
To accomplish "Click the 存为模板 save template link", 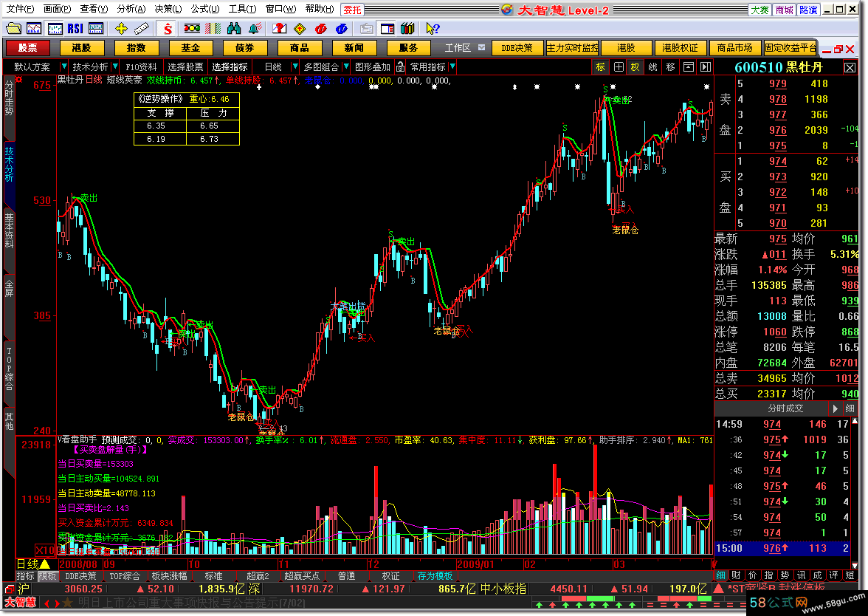I will tap(435, 576).
